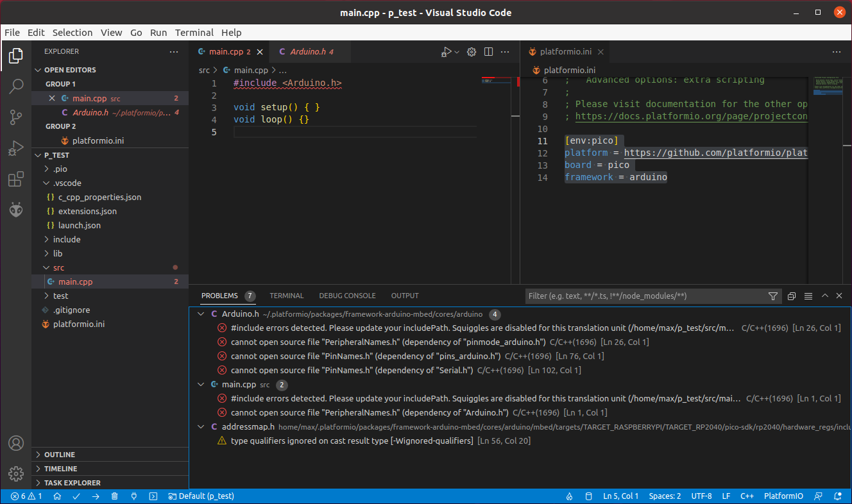Switch to the DEBUG CONSOLE tab

(x=347, y=296)
